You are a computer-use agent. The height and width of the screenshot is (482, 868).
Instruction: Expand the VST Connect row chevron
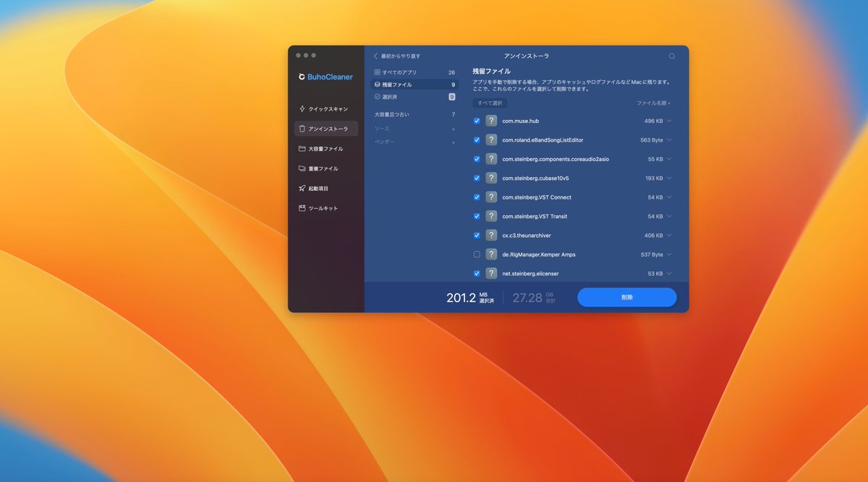(x=670, y=197)
